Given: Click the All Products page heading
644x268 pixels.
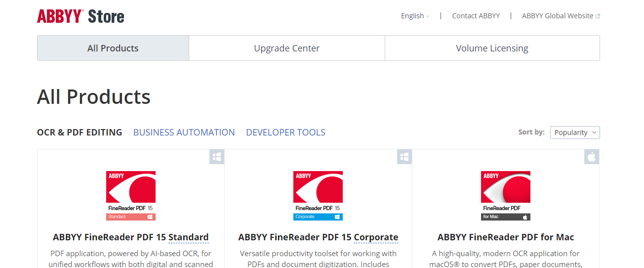Looking at the screenshot, I should pyautogui.click(x=94, y=97).
